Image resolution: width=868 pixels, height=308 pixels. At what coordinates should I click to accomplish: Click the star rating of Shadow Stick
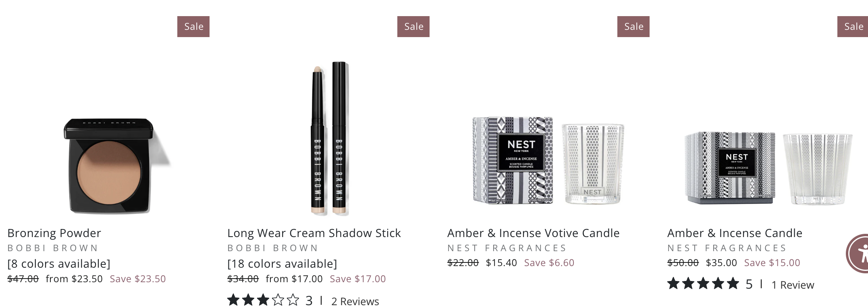tap(263, 300)
